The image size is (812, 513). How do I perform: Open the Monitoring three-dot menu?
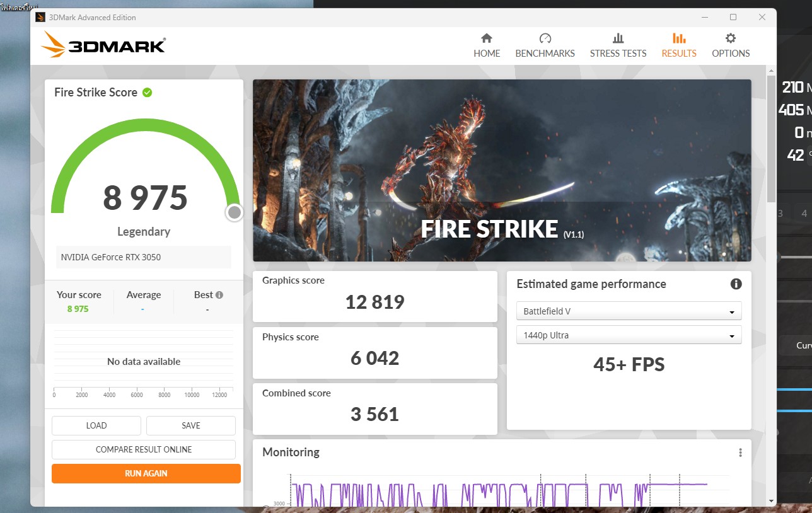tap(740, 452)
